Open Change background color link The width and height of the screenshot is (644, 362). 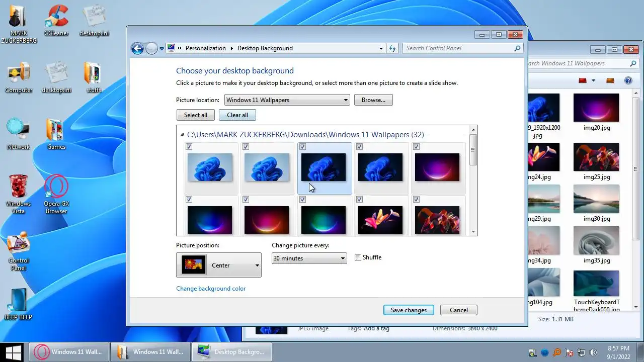click(211, 289)
